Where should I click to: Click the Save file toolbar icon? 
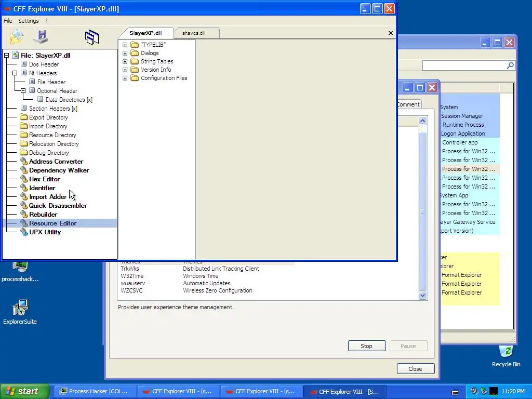42,37
